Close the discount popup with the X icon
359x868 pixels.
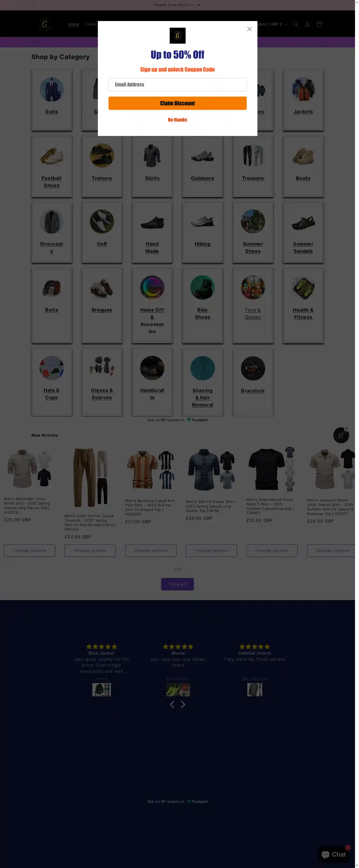249,29
